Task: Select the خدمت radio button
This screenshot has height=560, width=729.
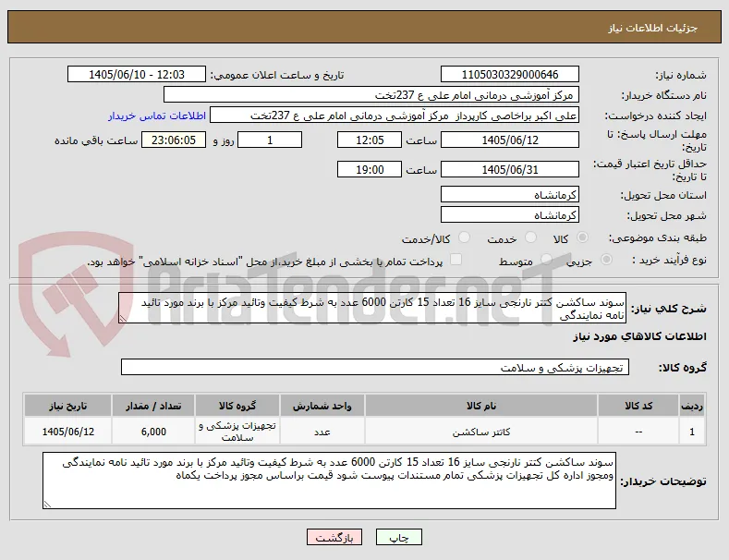Action: point(530,237)
